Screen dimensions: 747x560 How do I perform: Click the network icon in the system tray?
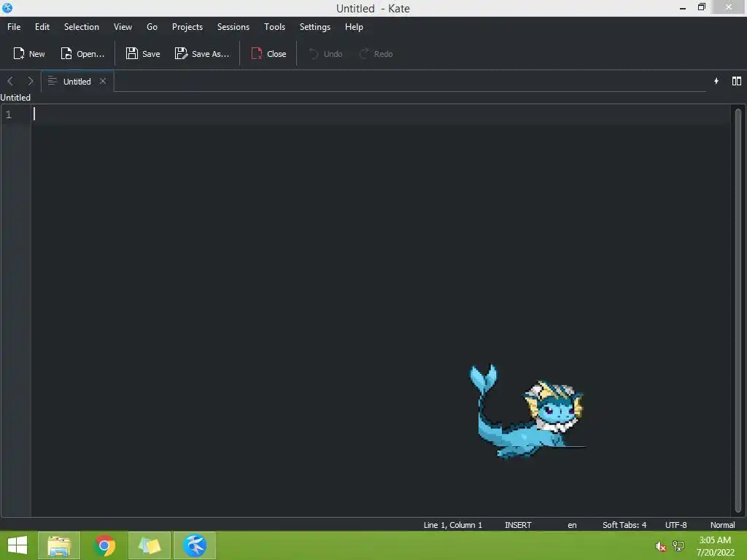(x=678, y=545)
